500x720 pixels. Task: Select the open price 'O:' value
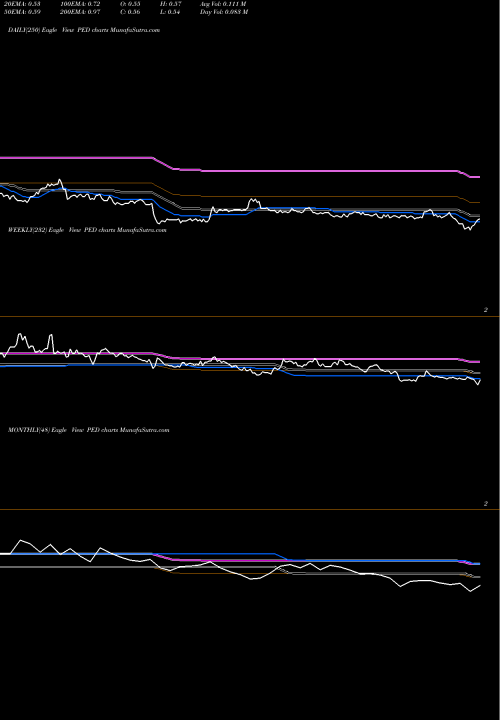click(130, 4)
